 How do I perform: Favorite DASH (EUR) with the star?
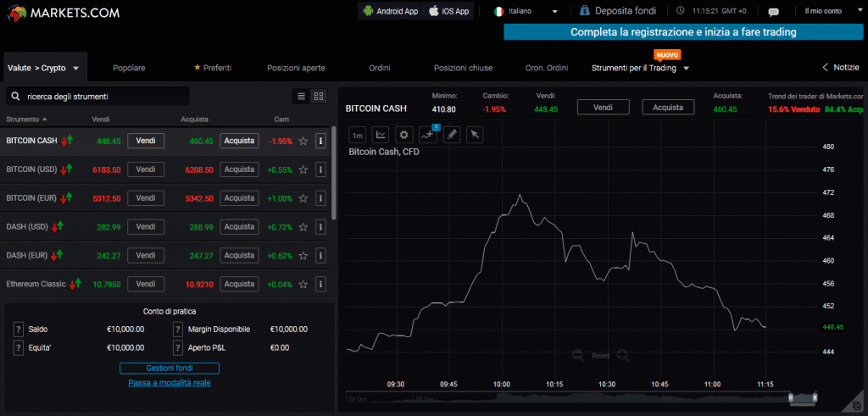303,256
